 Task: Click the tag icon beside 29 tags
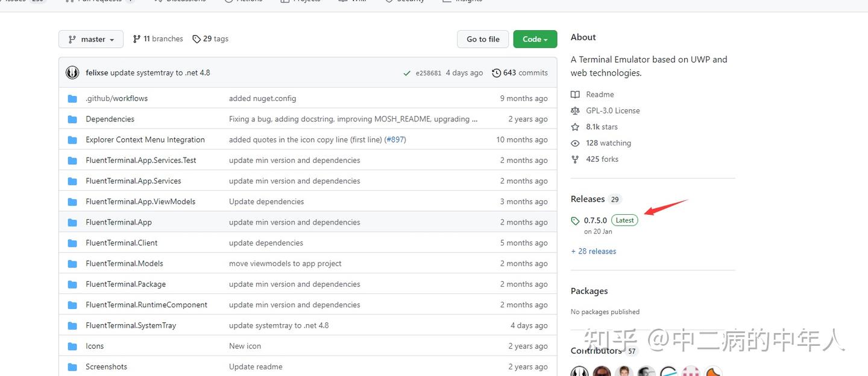(x=197, y=39)
